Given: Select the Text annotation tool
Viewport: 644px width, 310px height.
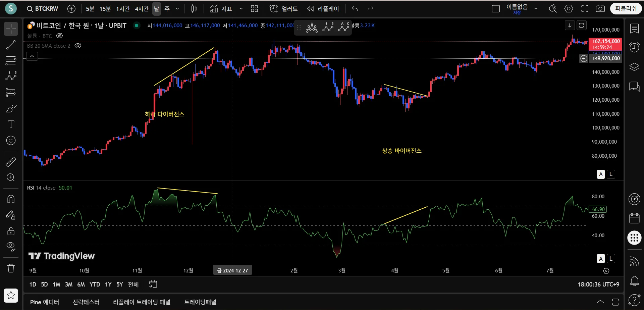Looking at the screenshot, I should [11, 124].
